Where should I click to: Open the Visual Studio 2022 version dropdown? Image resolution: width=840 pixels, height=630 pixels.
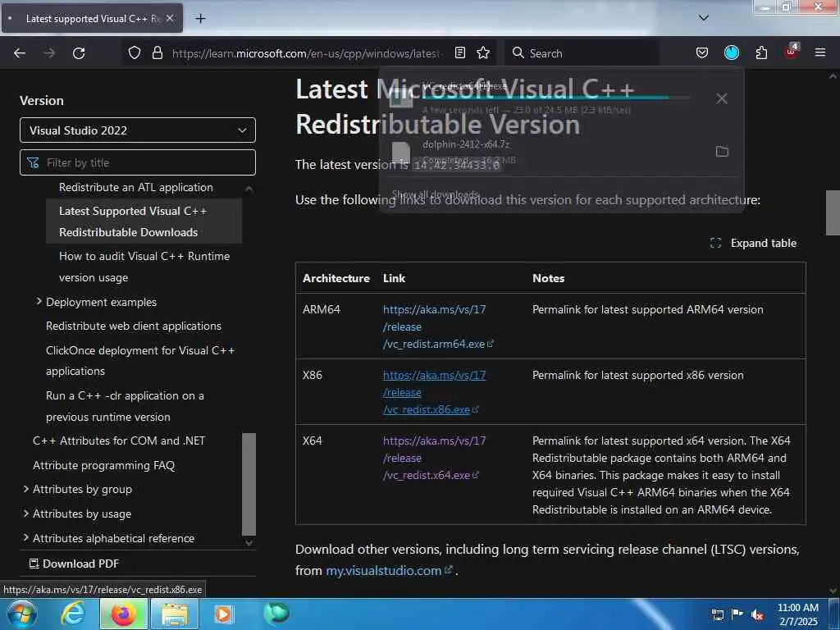pyautogui.click(x=138, y=130)
